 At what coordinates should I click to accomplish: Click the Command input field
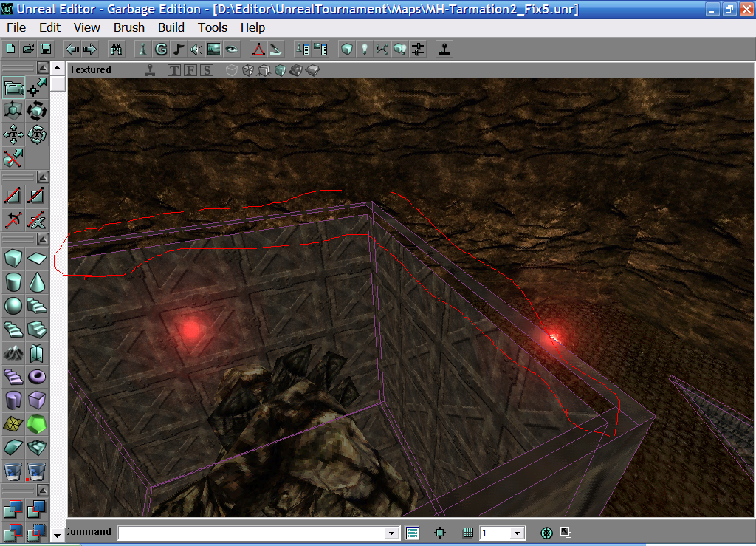pos(252,533)
